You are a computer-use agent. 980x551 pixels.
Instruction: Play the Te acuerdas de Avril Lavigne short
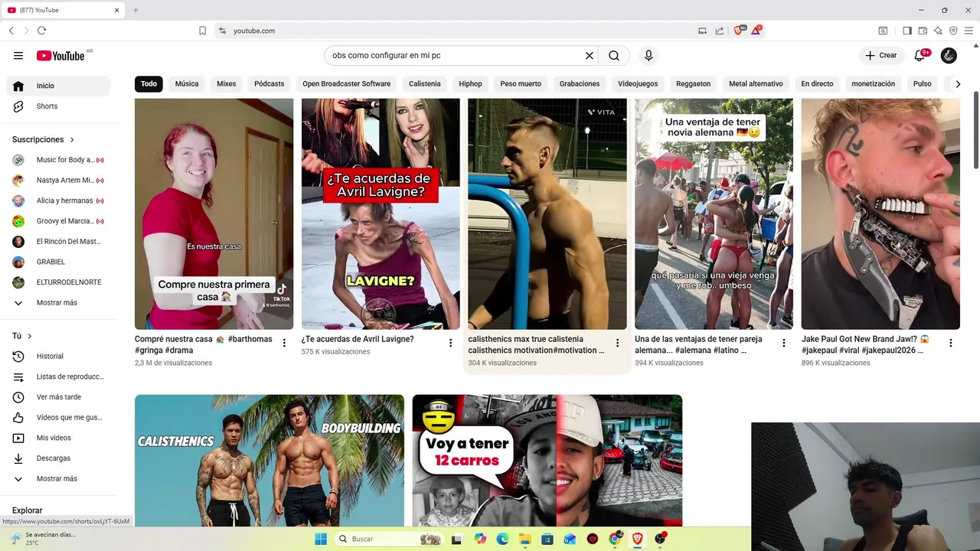click(381, 214)
